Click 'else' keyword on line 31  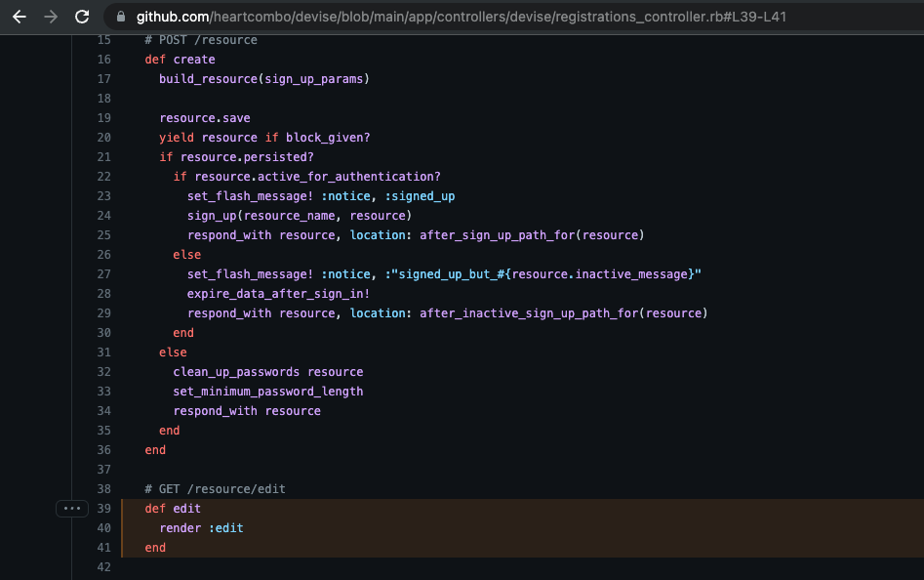point(173,352)
